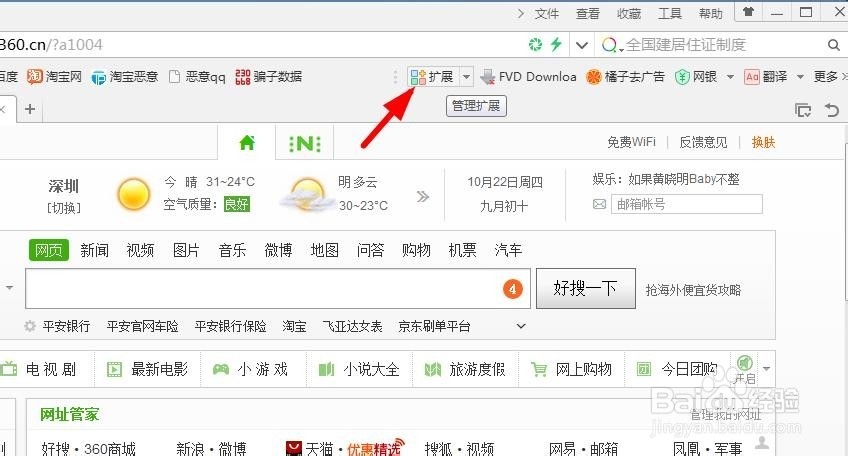
Task: Open the 淘宝网 bookmark
Action: click(54, 77)
